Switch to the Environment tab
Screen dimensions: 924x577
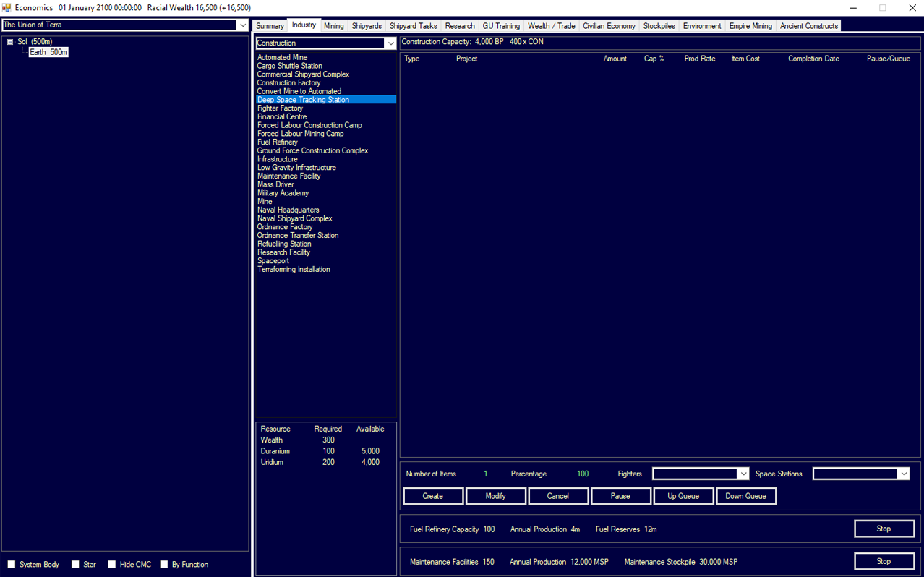pyautogui.click(x=702, y=26)
